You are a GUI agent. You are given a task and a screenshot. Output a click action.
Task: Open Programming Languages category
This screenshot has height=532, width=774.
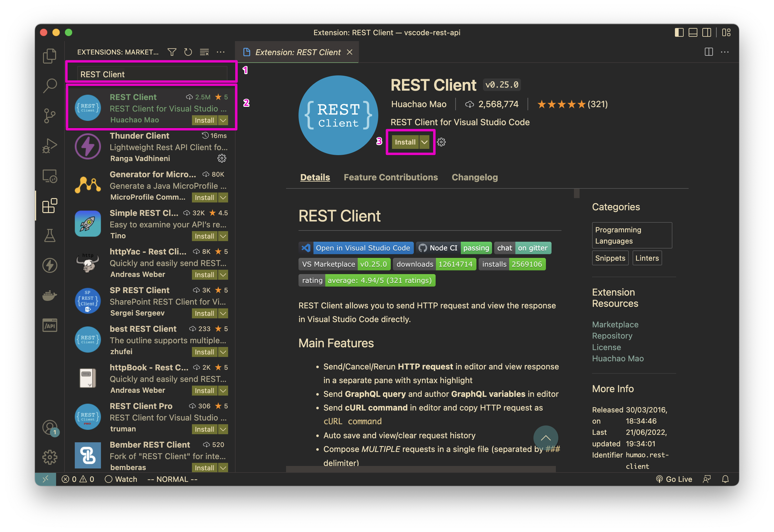pyautogui.click(x=632, y=235)
